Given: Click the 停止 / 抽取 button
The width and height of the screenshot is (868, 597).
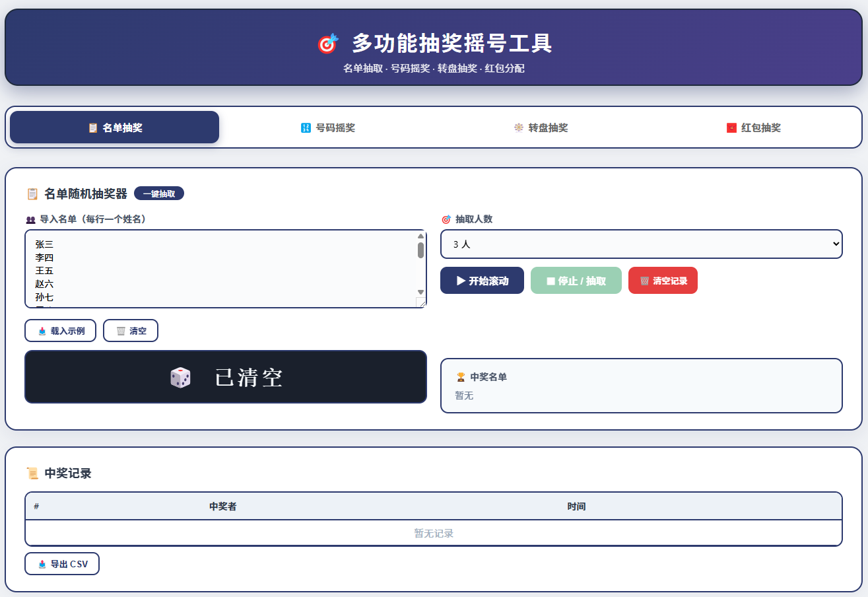Looking at the screenshot, I should [576, 281].
